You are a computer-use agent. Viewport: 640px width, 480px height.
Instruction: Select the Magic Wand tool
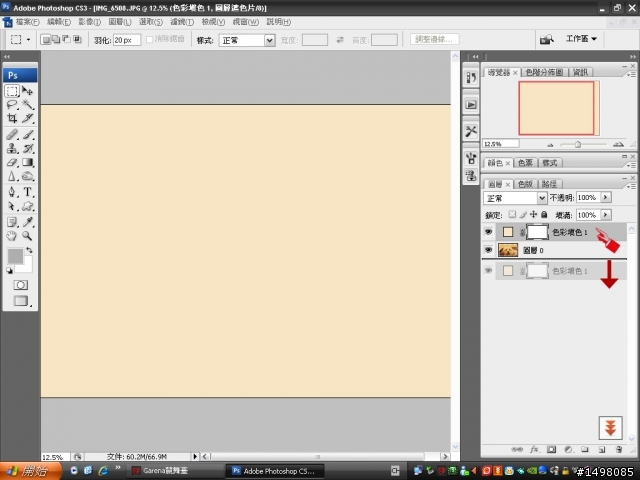[x=28, y=104]
